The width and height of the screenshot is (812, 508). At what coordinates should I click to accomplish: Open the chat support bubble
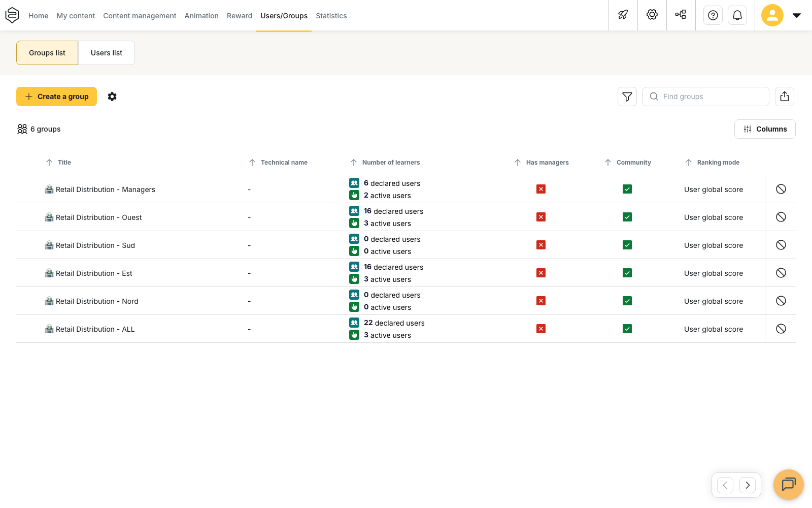[x=789, y=485]
